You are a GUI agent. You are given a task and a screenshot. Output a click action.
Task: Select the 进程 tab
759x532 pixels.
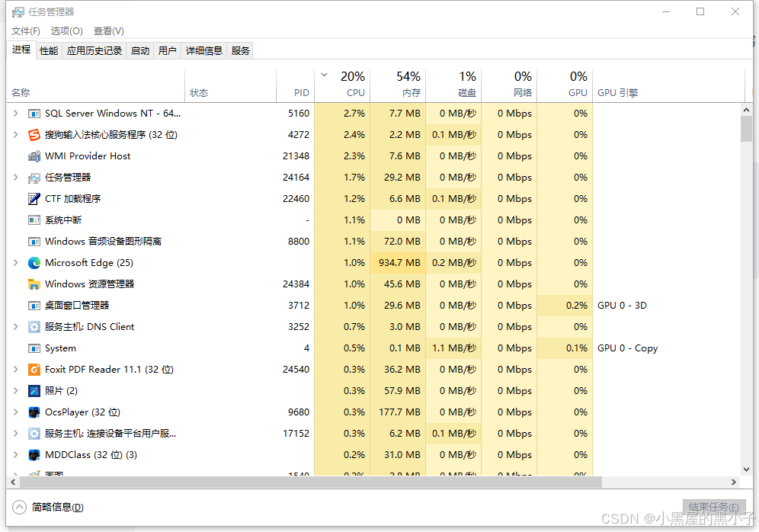pyautogui.click(x=21, y=50)
